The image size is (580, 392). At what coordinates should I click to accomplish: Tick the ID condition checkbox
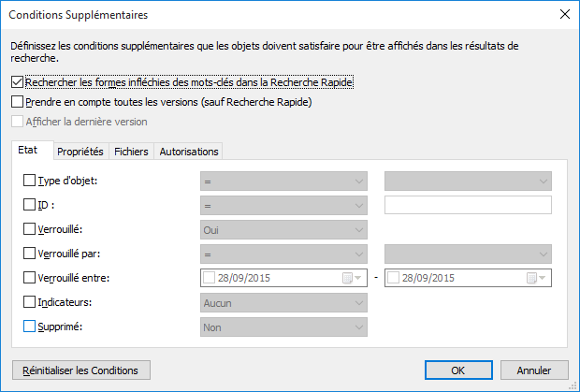30,205
